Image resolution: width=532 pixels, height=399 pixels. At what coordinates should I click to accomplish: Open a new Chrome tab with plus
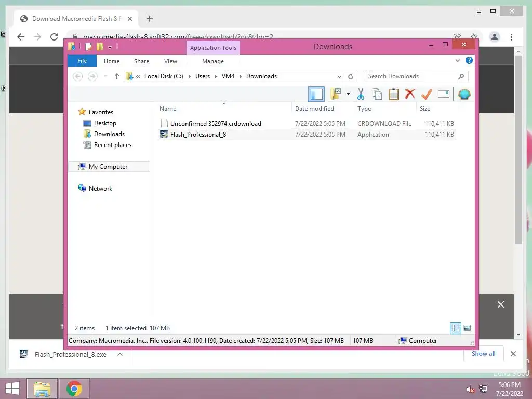(149, 19)
